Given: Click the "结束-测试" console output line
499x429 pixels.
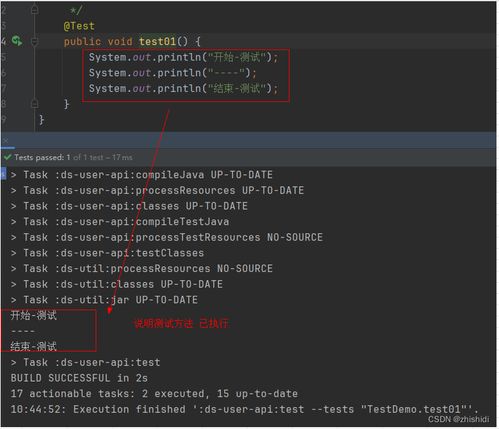Looking at the screenshot, I should 34,347.
